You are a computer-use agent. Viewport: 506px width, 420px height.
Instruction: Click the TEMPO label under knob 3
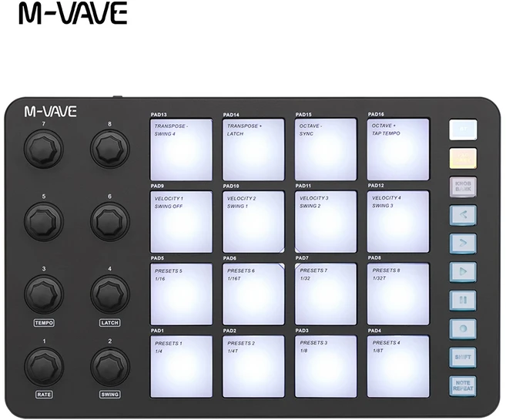pos(44,323)
